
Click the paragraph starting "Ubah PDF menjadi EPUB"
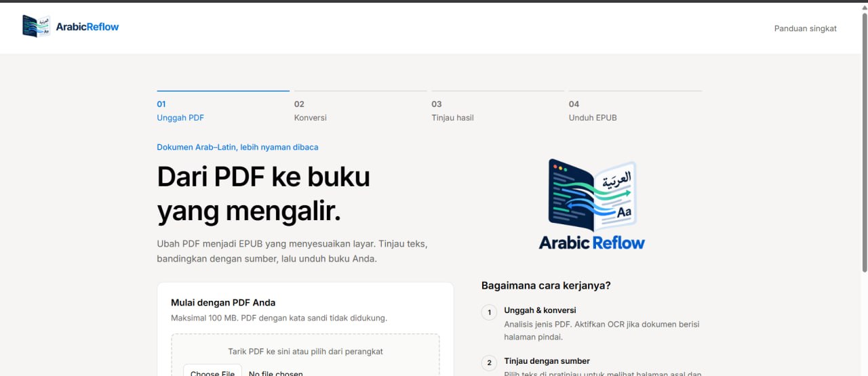coord(292,251)
